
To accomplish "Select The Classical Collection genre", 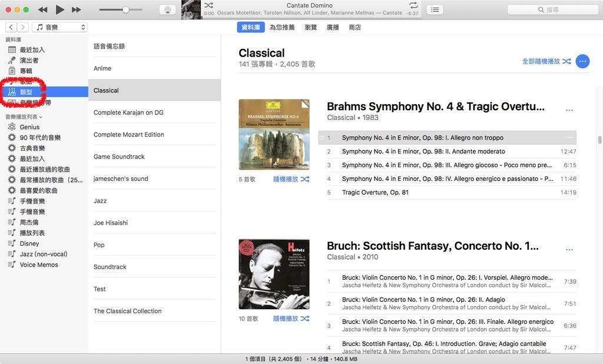I will pos(155,311).
